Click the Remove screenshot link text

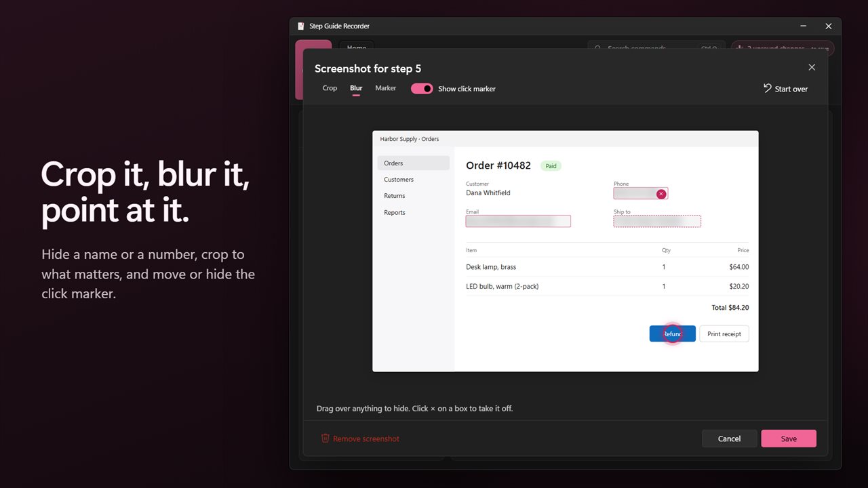(x=366, y=439)
